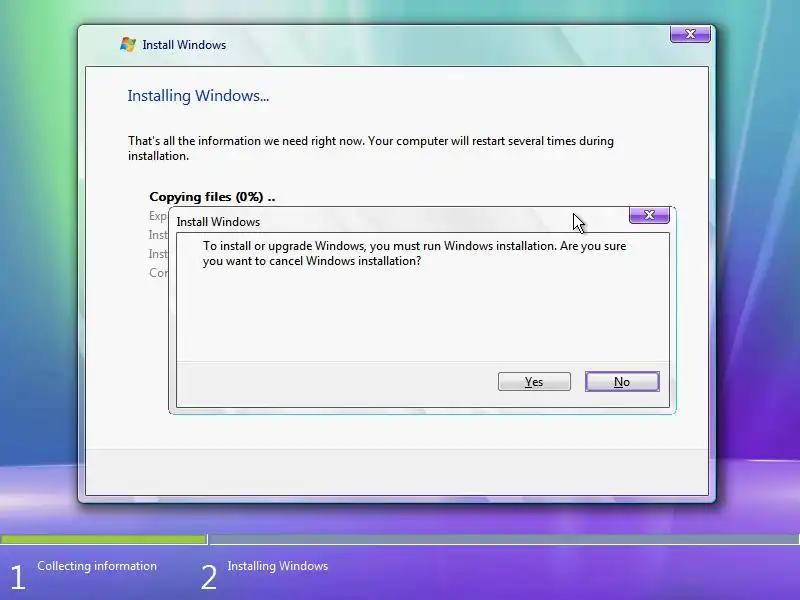This screenshot has height=600, width=800.
Task: Click the main window 'Install Windows' title
Action: pos(184,45)
